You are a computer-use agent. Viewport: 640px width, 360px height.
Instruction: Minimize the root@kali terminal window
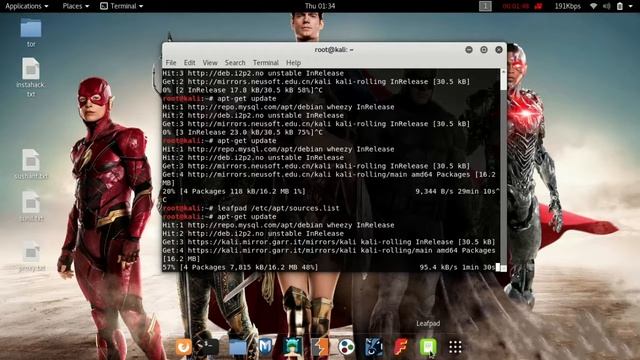(x=469, y=49)
